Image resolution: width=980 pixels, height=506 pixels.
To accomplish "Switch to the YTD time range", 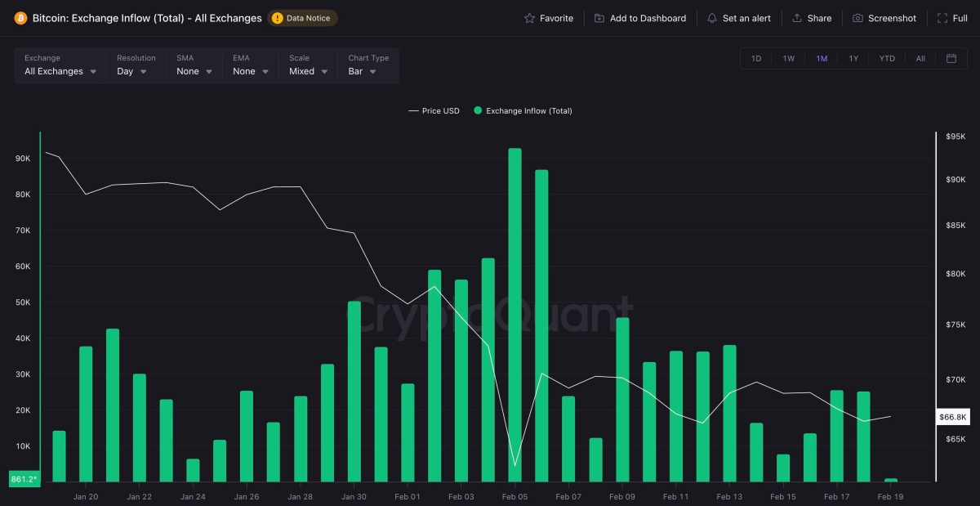I will [x=887, y=58].
